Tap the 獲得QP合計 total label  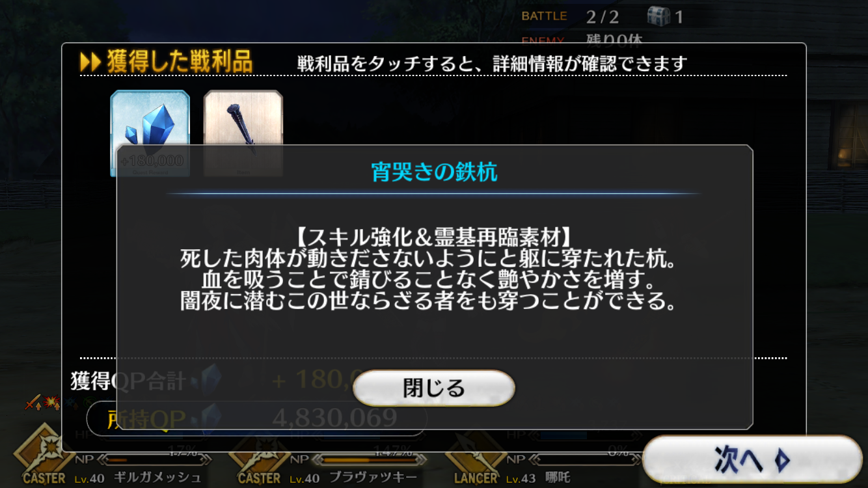(128, 381)
